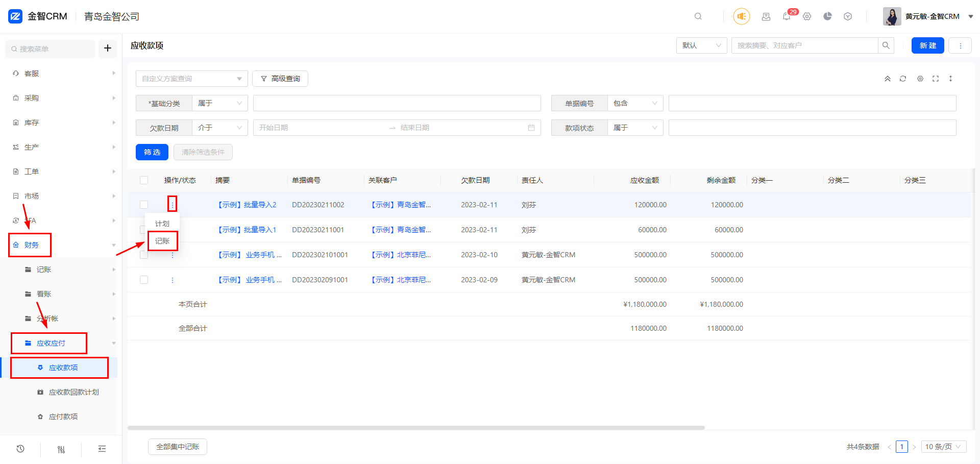Open the pie chart statistics icon

click(x=827, y=16)
